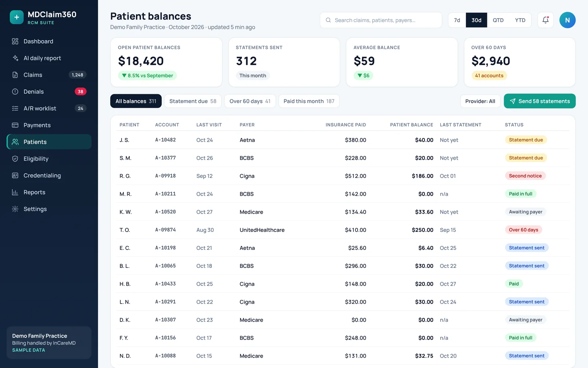Open Credentialing page
This screenshot has width=588, height=368.
49,176
